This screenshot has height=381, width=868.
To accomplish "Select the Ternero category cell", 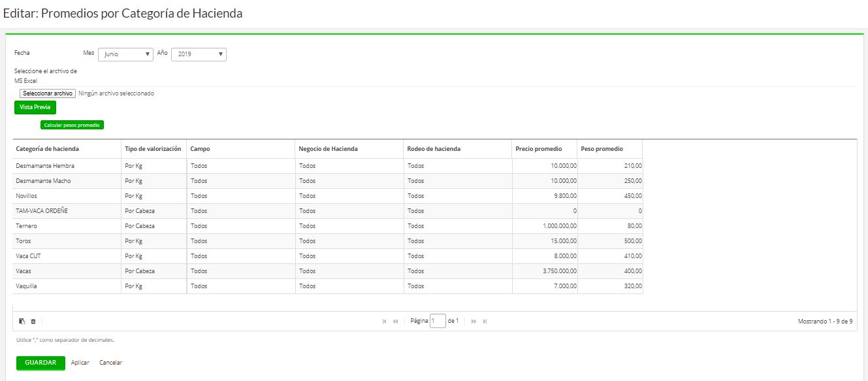I will pos(67,226).
